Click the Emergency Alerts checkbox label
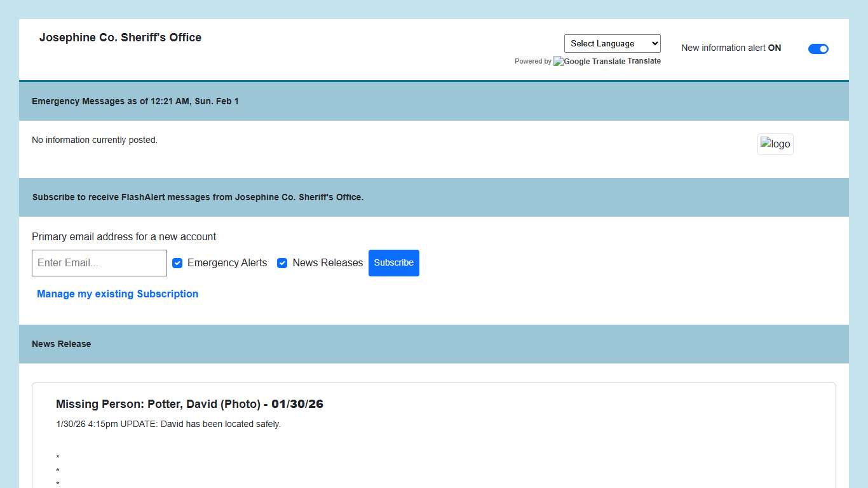This screenshot has width=868, height=488. [x=227, y=263]
